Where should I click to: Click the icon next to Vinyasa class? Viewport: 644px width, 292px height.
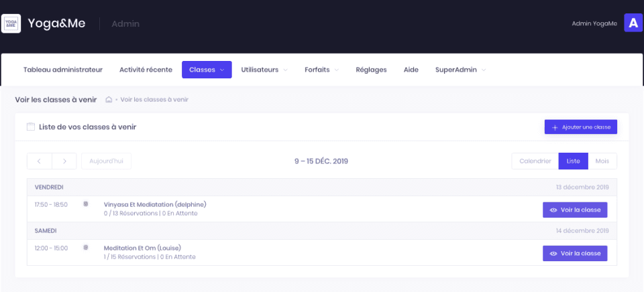tap(85, 204)
